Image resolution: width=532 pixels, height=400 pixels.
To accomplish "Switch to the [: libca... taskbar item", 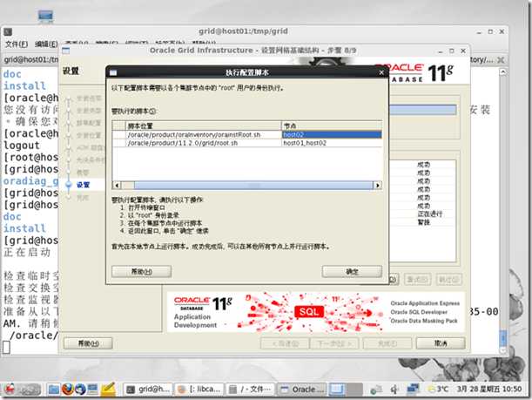I will pyautogui.click(x=199, y=390).
